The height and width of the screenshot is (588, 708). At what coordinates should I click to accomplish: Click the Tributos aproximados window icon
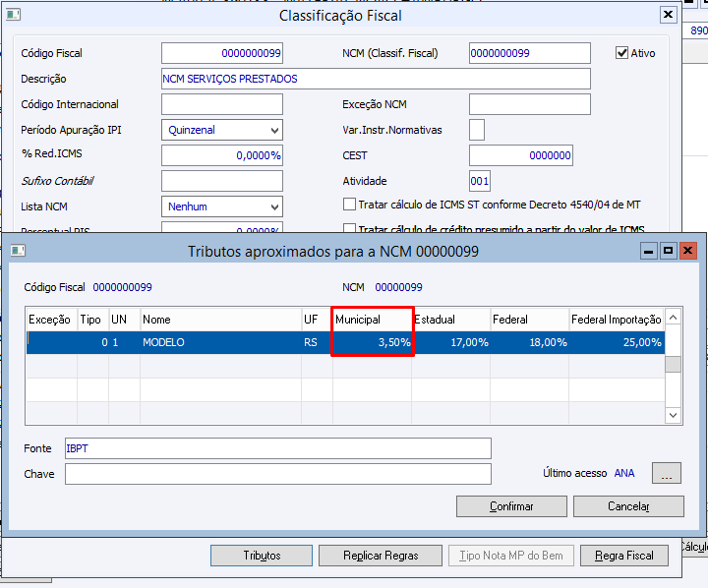tap(18, 250)
